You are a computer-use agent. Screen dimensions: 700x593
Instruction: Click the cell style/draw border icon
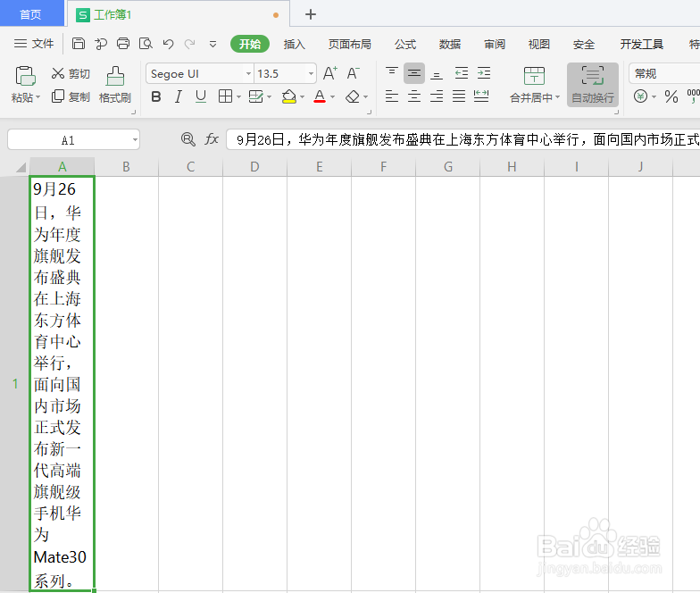[x=255, y=96]
